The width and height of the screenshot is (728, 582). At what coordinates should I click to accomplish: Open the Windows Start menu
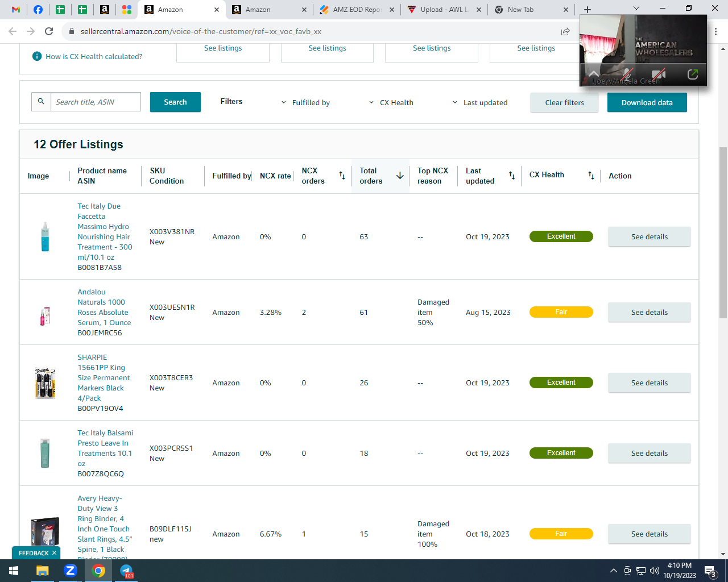click(x=14, y=571)
